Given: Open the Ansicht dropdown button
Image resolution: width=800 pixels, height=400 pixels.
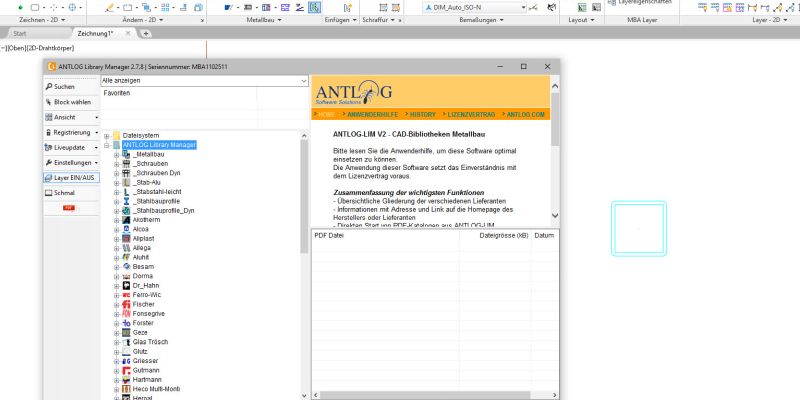Looking at the screenshot, I should pos(71,117).
